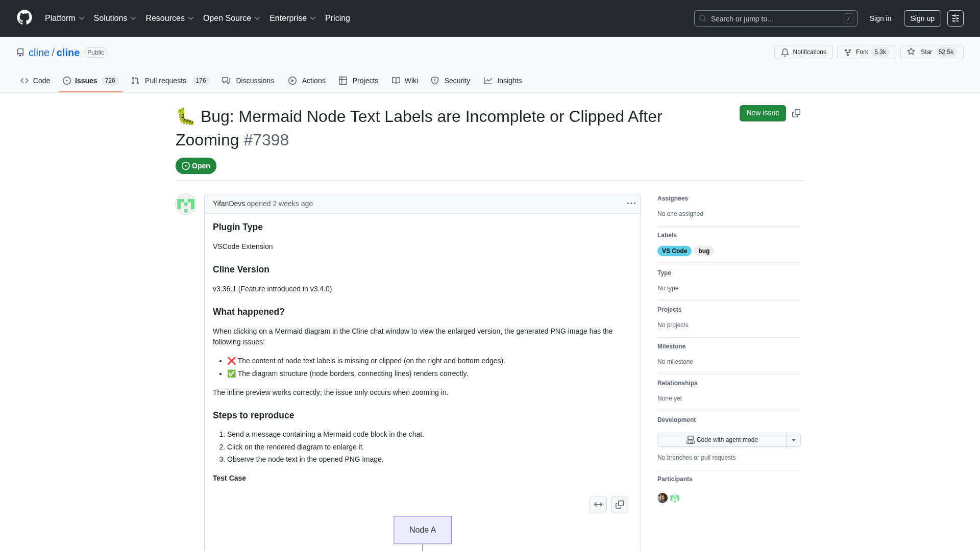The image size is (980, 551).
Task: Star the cline repository
Action: [932, 52]
